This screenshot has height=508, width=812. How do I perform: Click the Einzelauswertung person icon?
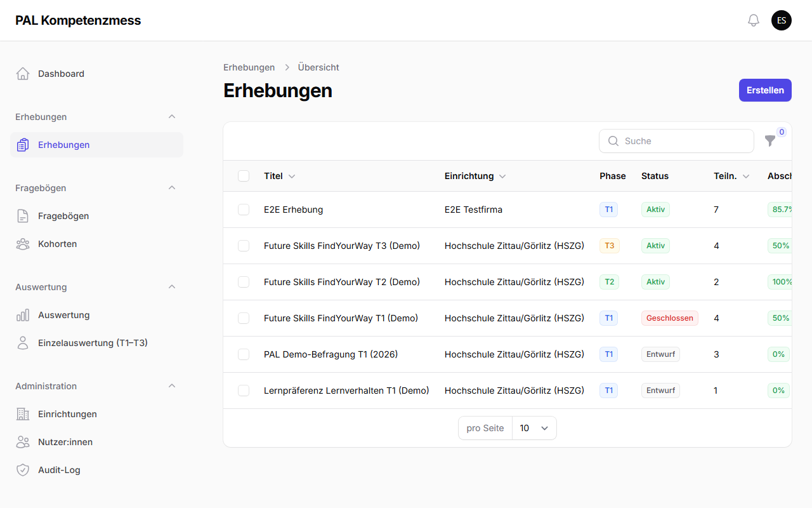[23, 343]
